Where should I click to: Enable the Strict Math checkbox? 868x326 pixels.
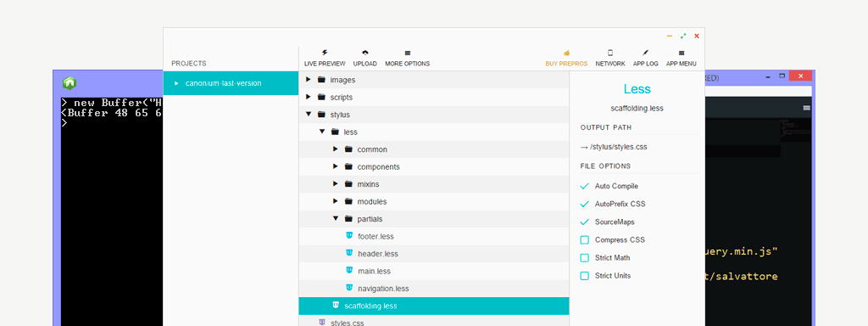click(x=585, y=258)
